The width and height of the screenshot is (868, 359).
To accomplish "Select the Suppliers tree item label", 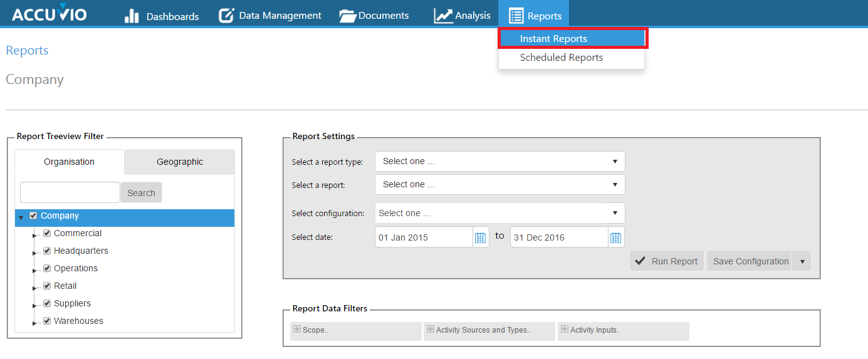I will click(x=72, y=303).
